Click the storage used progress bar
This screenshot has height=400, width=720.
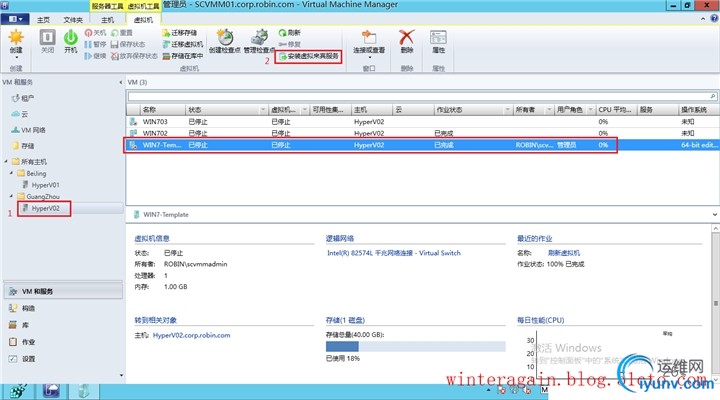pos(416,346)
